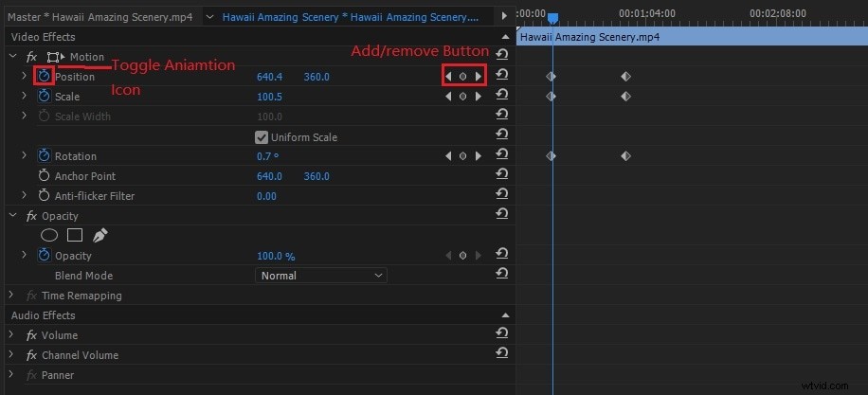The width and height of the screenshot is (868, 395).
Task: Reset the Rotation parameter
Action: 502,153
